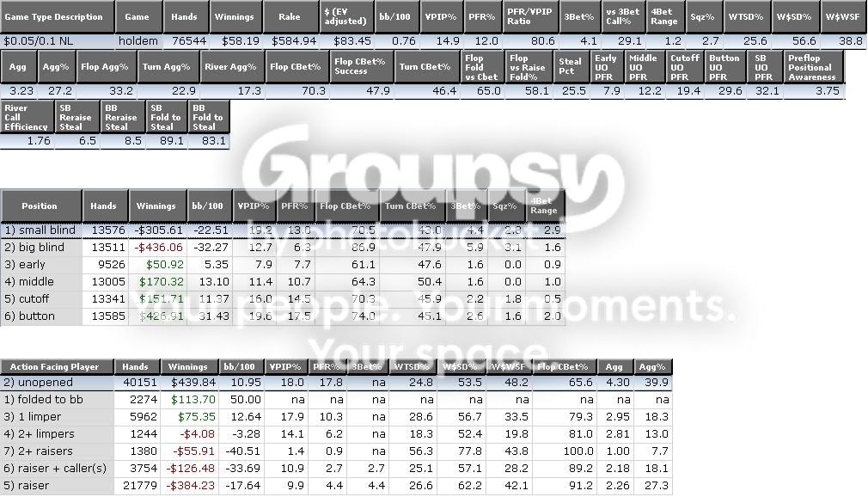Sort position table by Position header
The image size is (868, 497).
[41, 206]
